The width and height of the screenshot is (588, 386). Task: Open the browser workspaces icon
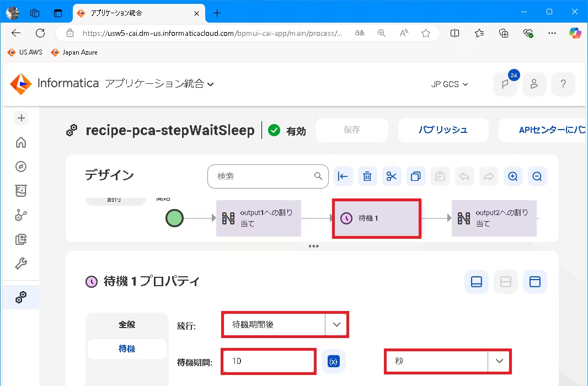35,13
